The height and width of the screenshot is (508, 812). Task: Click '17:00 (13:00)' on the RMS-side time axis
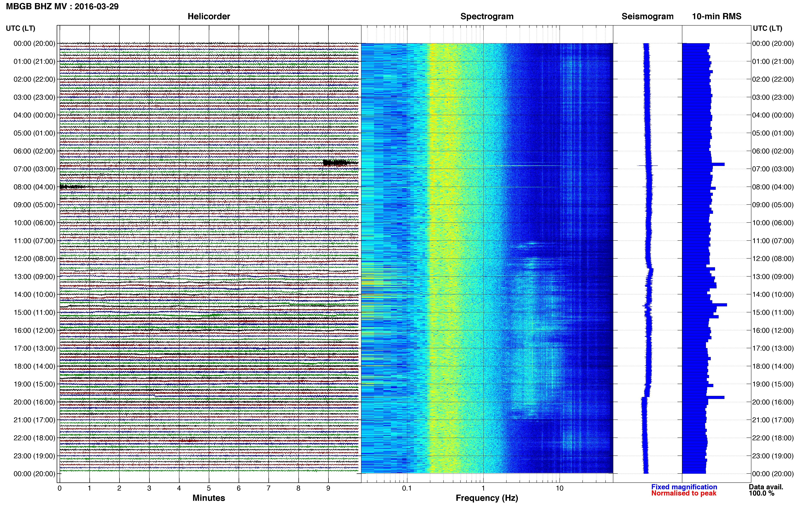point(773,348)
